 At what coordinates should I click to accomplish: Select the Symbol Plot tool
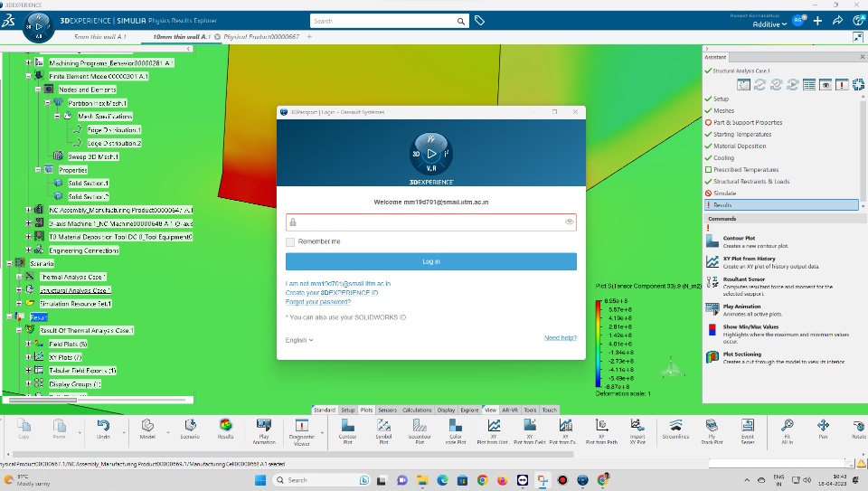(383, 425)
